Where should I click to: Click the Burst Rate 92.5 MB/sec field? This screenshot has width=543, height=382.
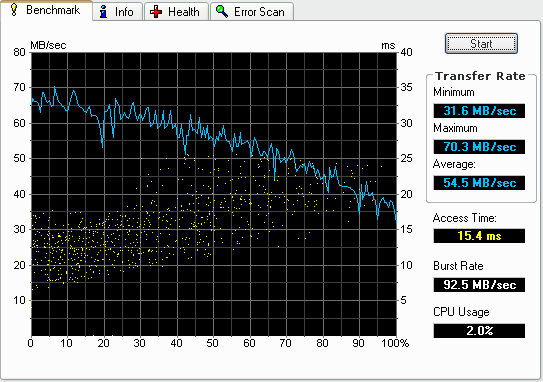tap(479, 285)
